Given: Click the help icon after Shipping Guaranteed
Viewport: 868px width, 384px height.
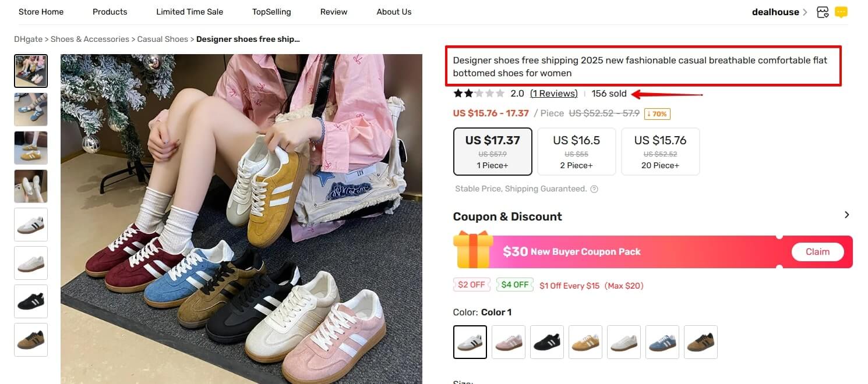Looking at the screenshot, I should (594, 189).
